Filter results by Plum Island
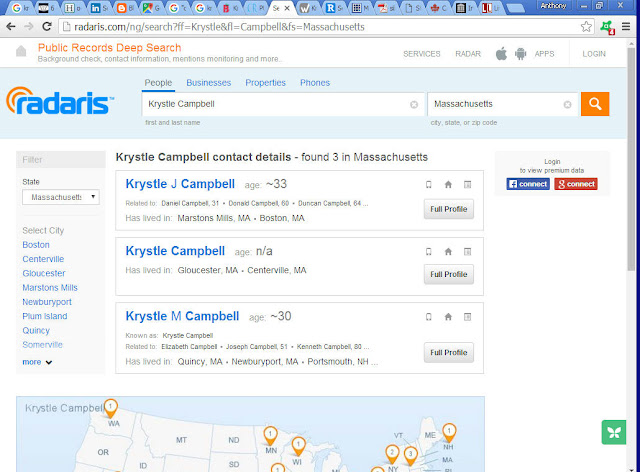Viewport: 640px width, 472px height. tap(45, 316)
